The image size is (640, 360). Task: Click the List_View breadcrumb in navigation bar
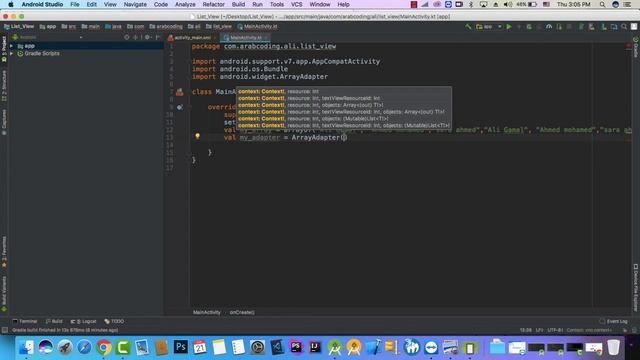coord(19,27)
